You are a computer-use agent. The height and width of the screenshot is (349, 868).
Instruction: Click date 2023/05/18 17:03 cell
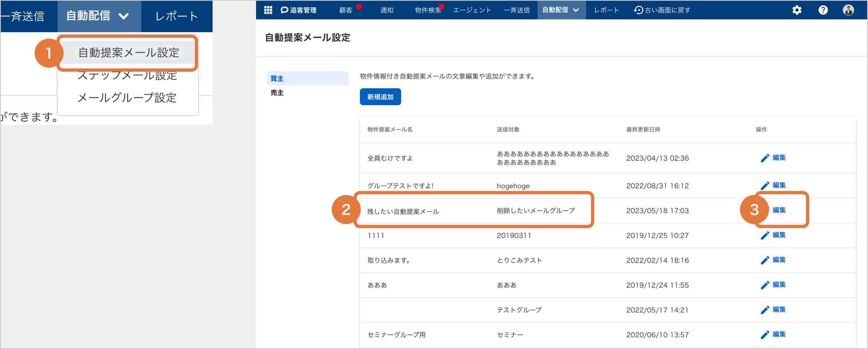pos(658,211)
